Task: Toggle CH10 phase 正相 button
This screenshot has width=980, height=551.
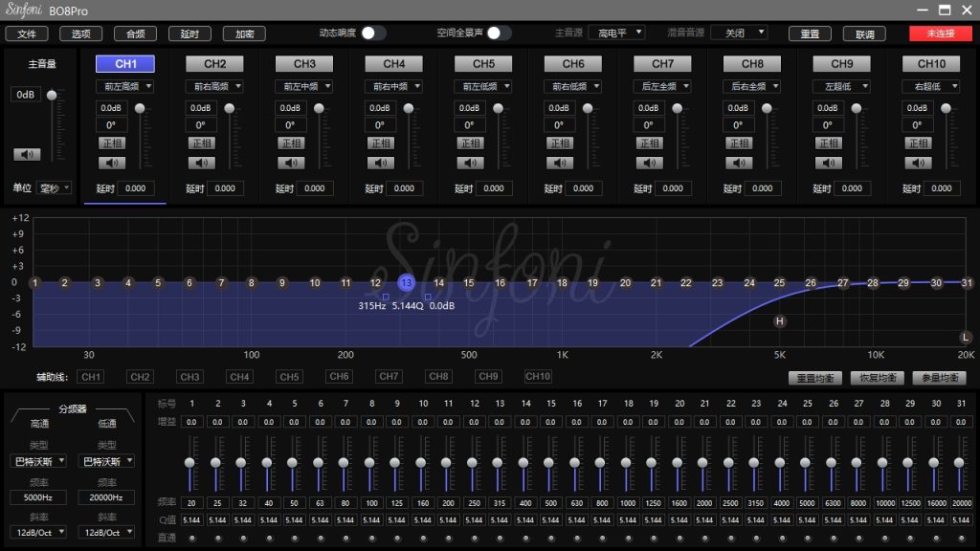Action: click(918, 143)
